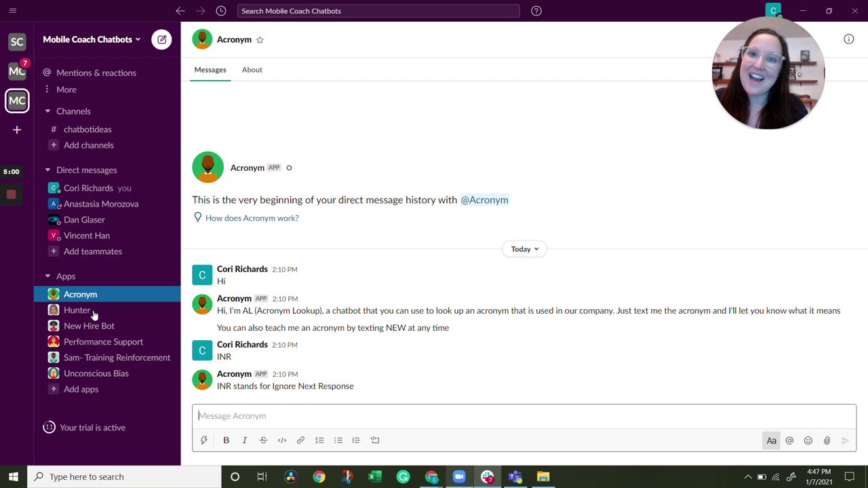The image size is (868, 488).
Task: Toggle inline code formatting
Action: coord(282,440)
